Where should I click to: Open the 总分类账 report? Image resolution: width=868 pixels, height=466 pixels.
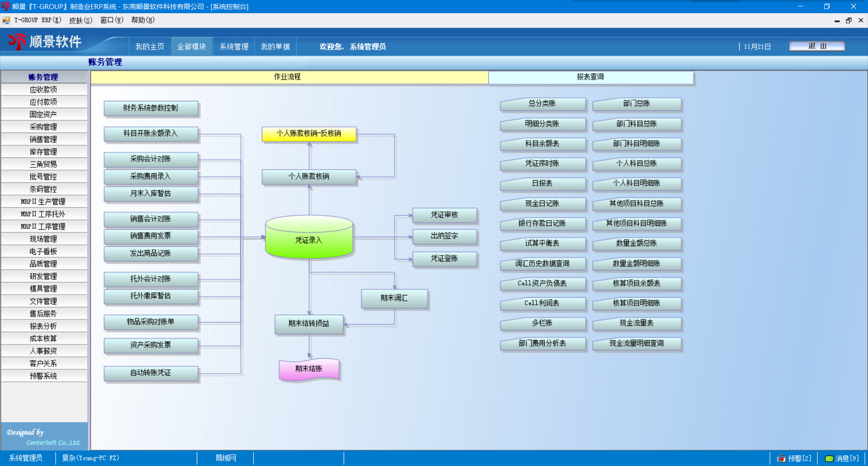coord(542,104)
